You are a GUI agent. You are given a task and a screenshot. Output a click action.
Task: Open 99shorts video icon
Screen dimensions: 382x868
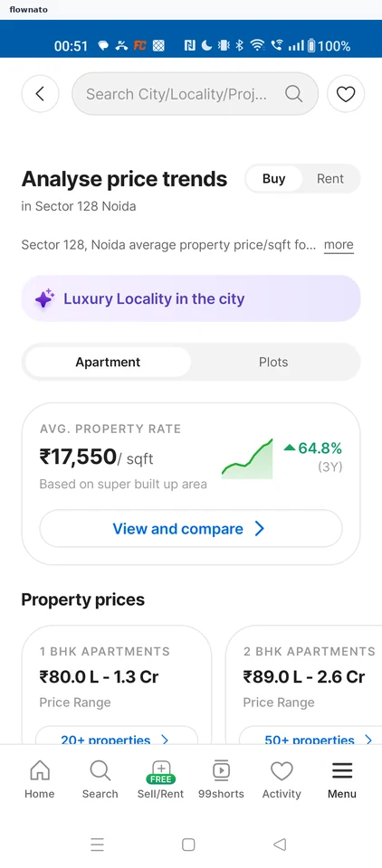[x=221, y=779]
